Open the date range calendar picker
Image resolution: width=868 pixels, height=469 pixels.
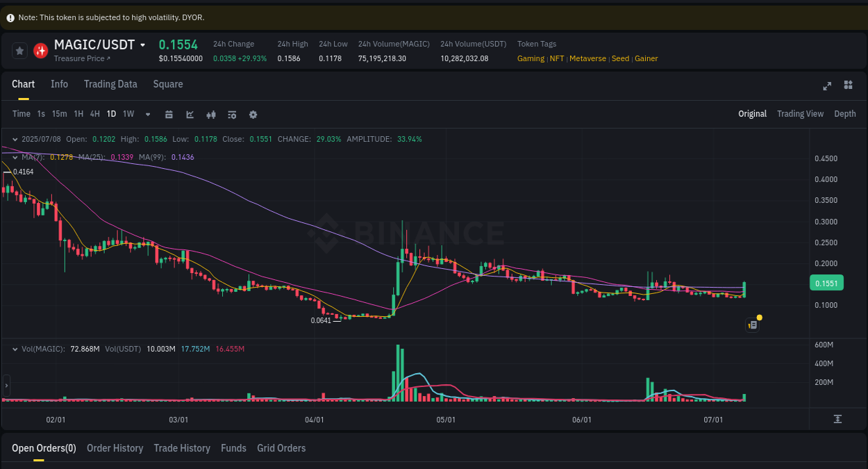[169, 114]
